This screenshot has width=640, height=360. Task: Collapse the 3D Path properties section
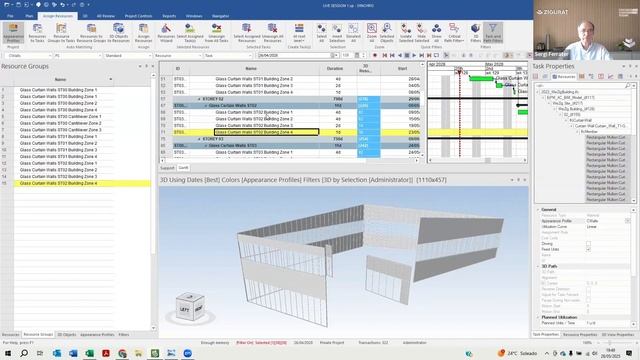tap(538, 266)
